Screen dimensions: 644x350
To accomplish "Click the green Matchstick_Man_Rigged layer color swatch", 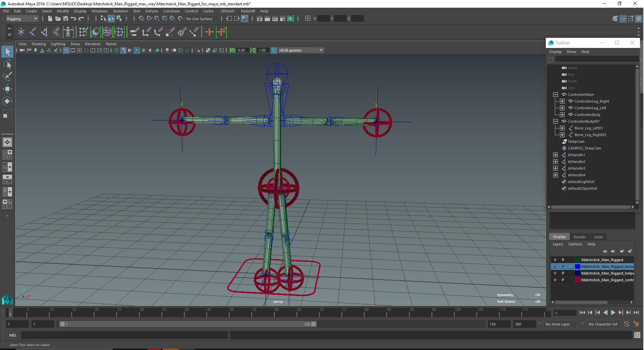I will (578, 260).
